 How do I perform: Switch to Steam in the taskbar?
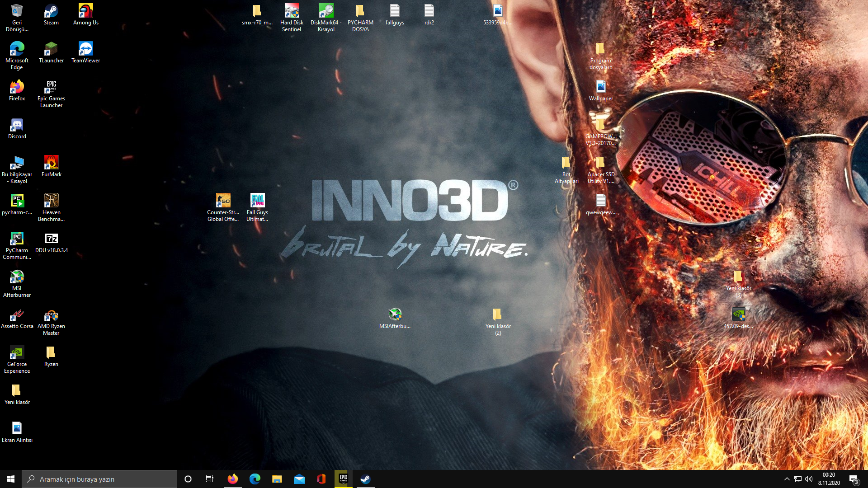pos(366,479)
